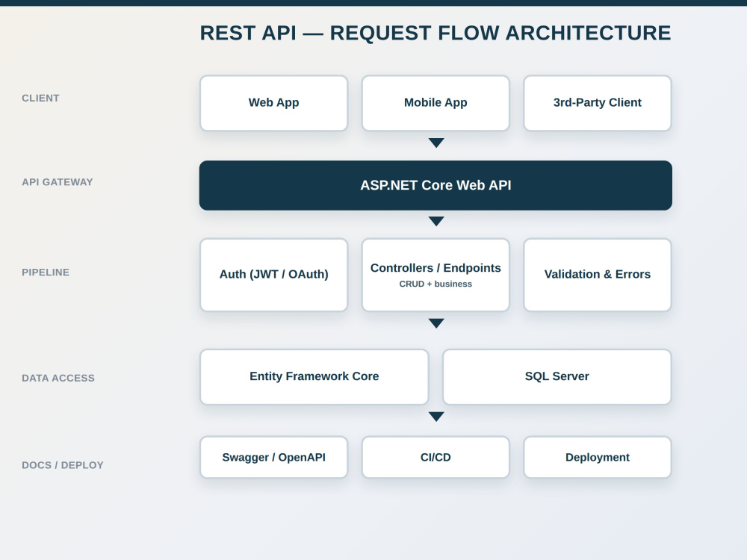747x560 pixels.
Task: Open the Swagger / OpenAPI box
Action: 274,457
